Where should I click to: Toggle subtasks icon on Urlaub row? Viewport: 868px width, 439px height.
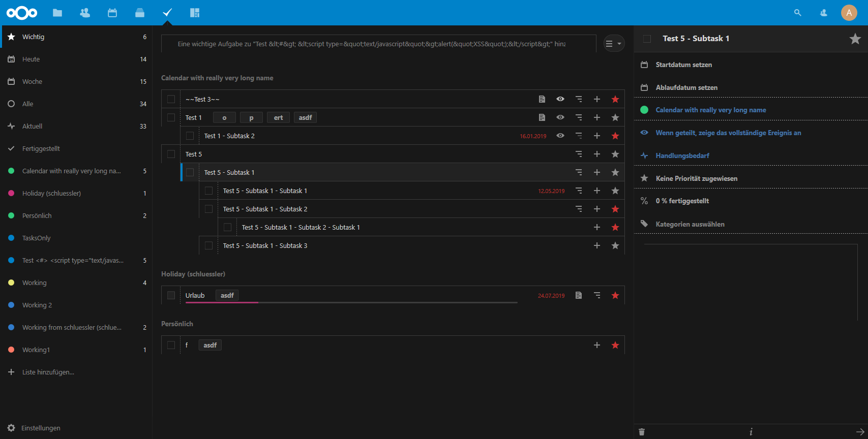point(597,295)
